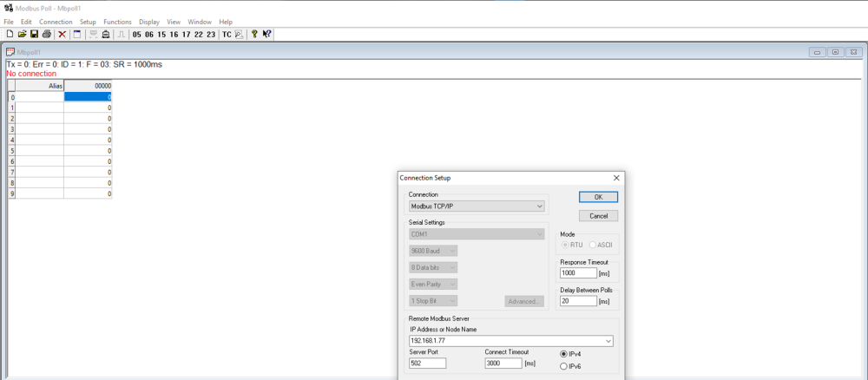The image size is (868, 380).
Task: Click the 1 Stop Bit dropdown
Action: tap(433, 301)
